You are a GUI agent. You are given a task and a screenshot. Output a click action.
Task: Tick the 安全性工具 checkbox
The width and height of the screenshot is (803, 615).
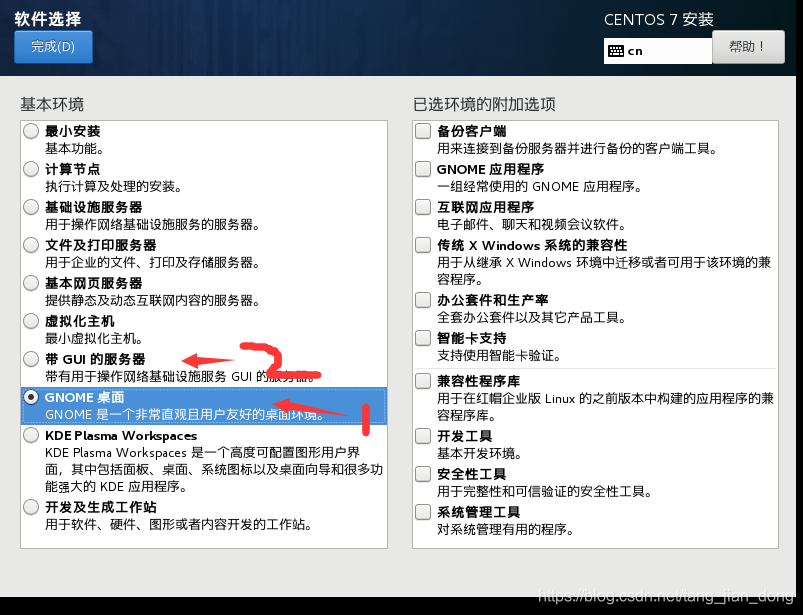click(423, 474)
